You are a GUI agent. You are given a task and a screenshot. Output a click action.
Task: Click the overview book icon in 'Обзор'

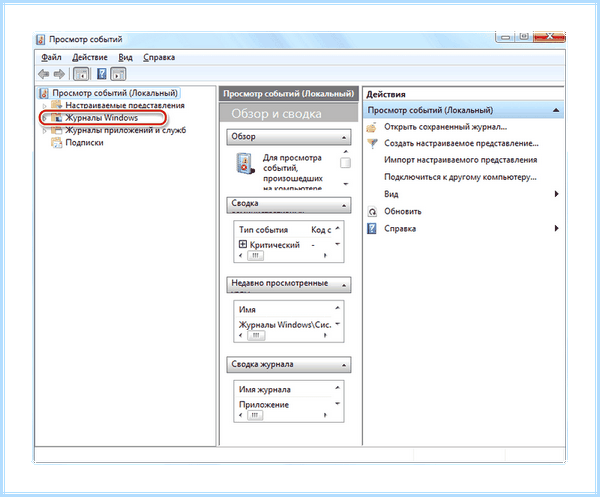click(x=245, y=163)
